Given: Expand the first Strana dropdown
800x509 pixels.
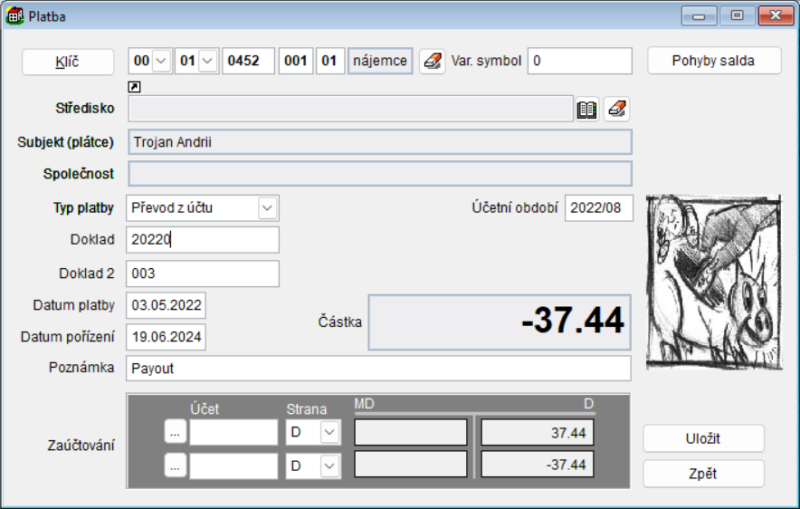Looking at the screenshot, I should (x=330, y=433).
